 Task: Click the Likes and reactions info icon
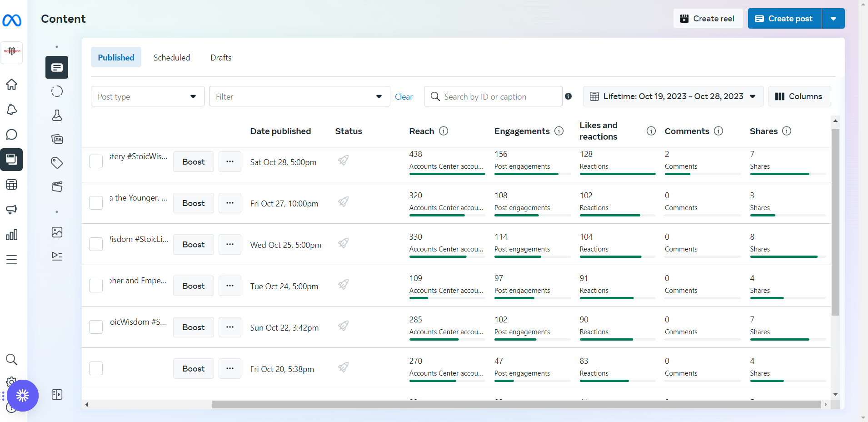pyautogui.click(x=651, y=131)
